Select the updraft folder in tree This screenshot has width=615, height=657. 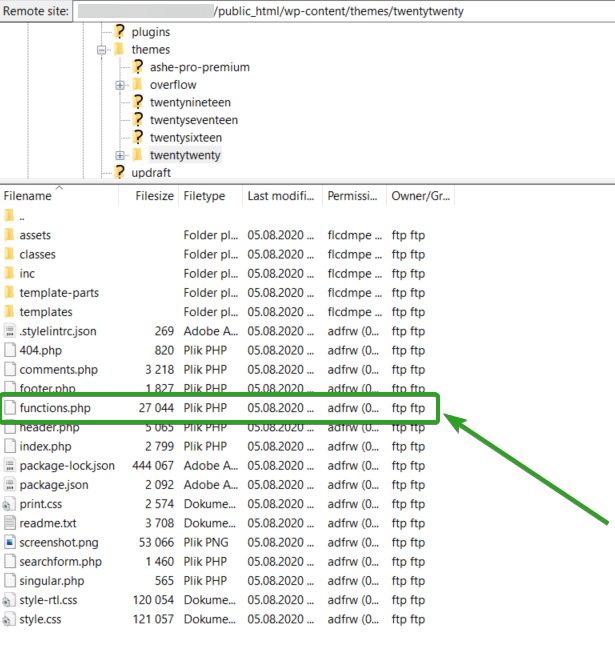[x=151, y=173]
